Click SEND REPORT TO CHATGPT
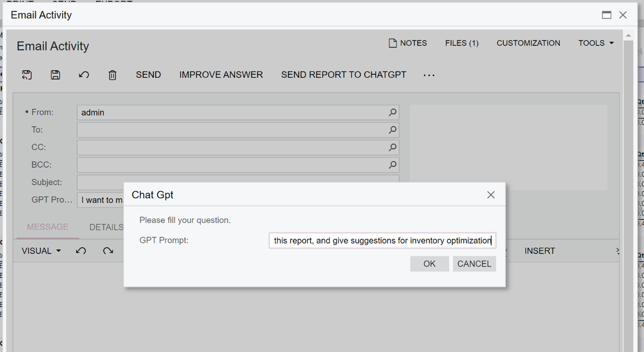Screen dimensions: 644x352 [x=344, y=75]
